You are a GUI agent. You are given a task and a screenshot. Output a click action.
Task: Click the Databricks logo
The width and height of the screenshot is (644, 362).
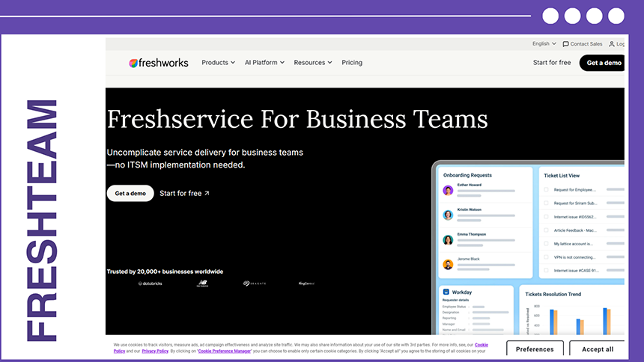(150, 283)
